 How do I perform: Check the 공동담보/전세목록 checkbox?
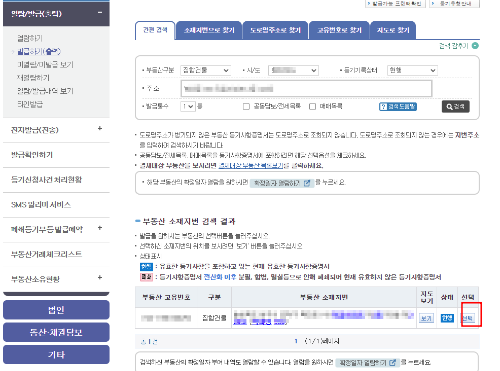point(246,107)
